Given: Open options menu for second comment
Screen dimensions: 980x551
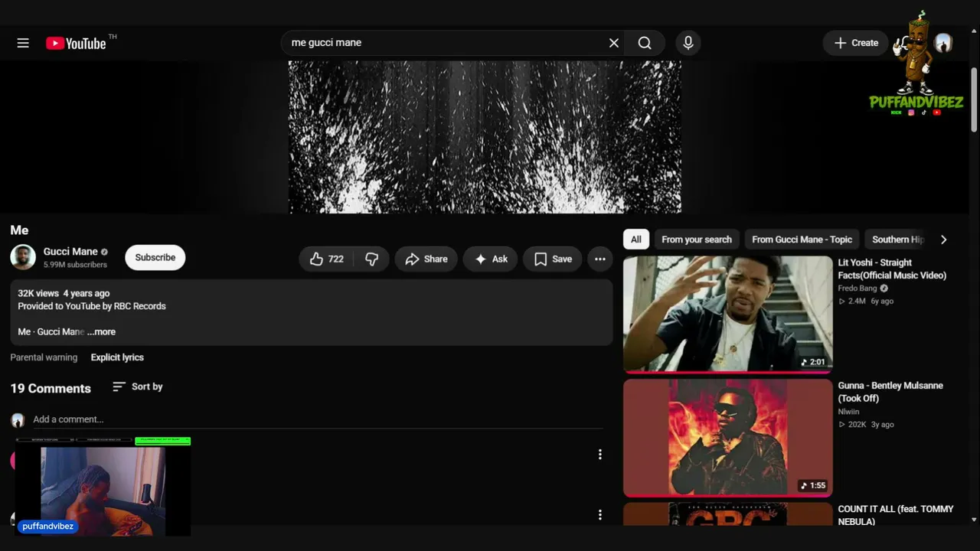Looking at the screenshot, I should point(600,514).
